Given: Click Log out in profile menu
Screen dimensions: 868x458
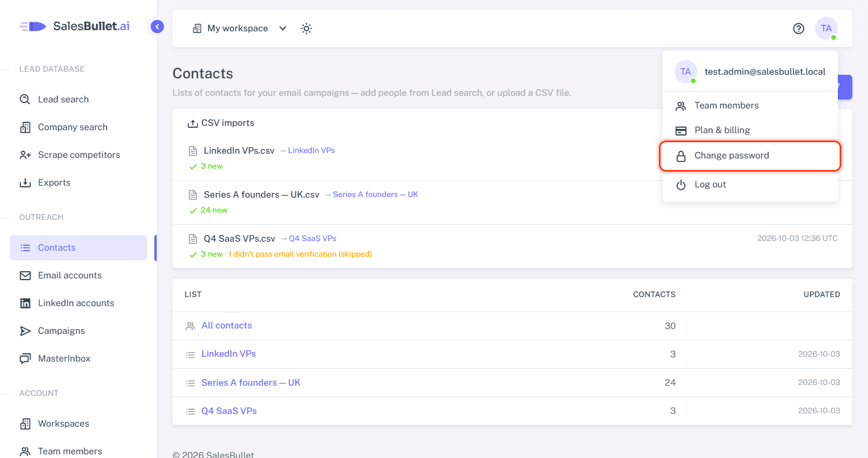Looking at the screenshot, I should coord(750,184).
